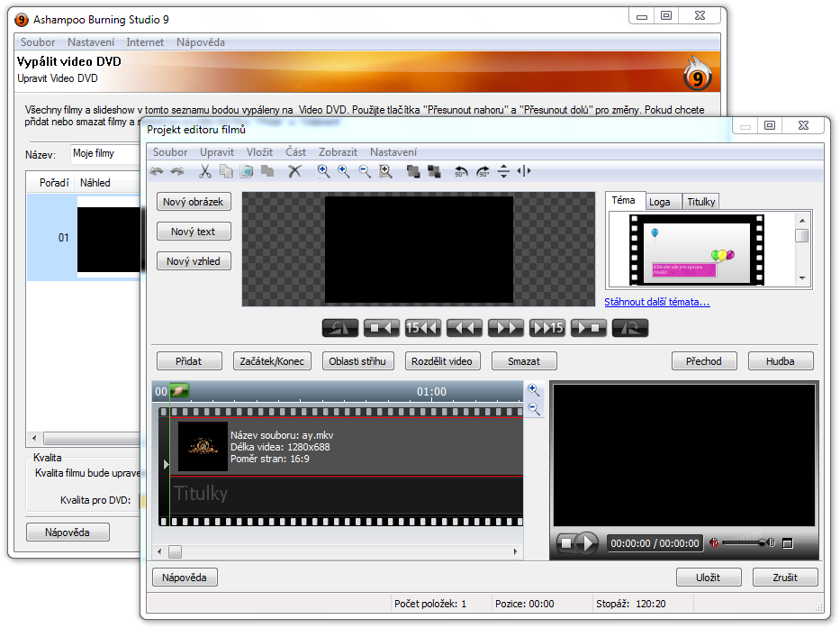Screen dimensions: 840x628
Task: Click the loud speaker icon in player
Action: click(772, 542)
